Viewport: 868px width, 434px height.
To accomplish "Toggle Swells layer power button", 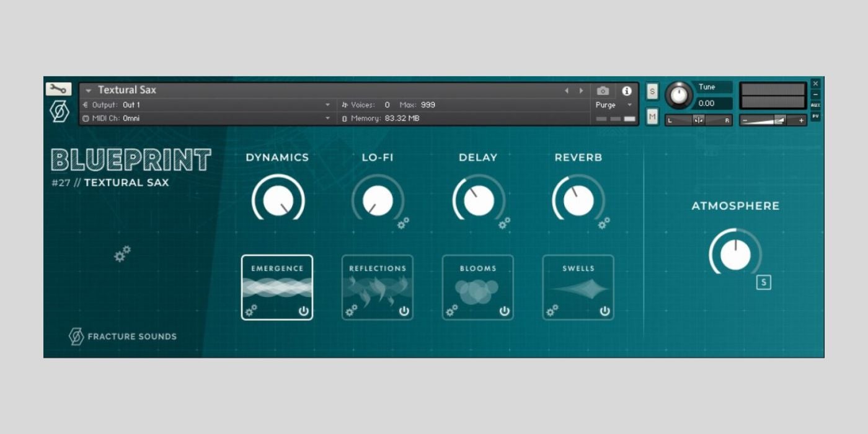I will click(x=605, y=311).
